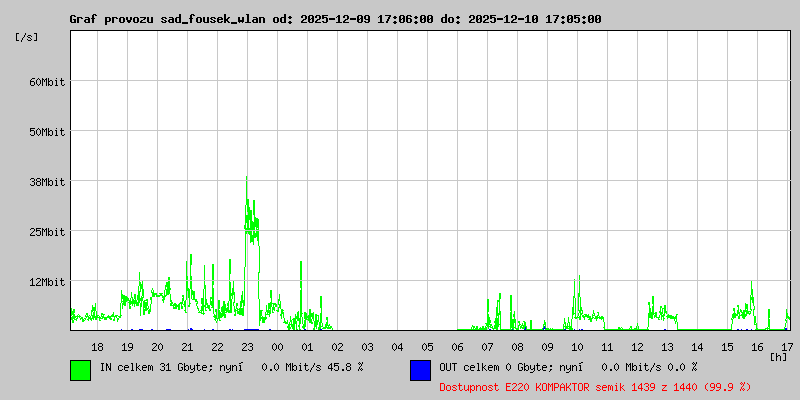
Task: Click the hour label '23' on the x-axis
Action: click(x=247, y=347)
